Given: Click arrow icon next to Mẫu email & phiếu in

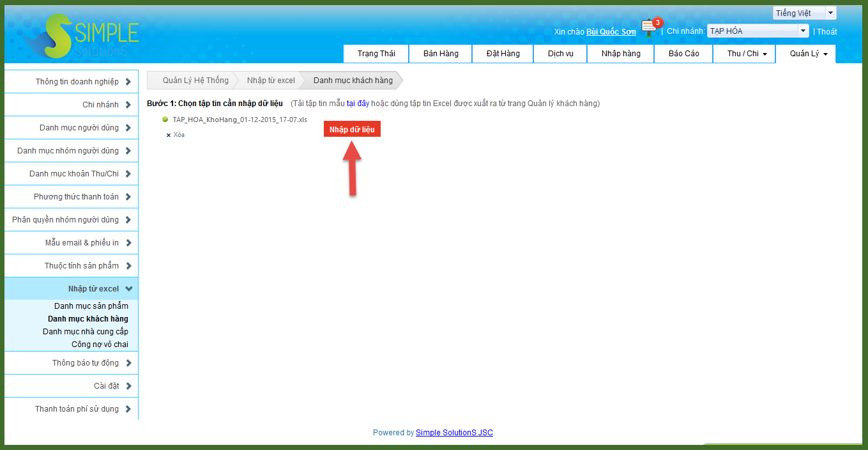Looking at the screenshot, I should [x=128, y=243].
